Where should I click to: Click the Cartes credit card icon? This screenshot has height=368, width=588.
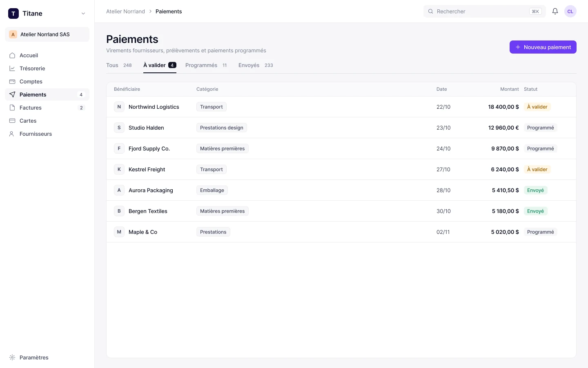12,121
